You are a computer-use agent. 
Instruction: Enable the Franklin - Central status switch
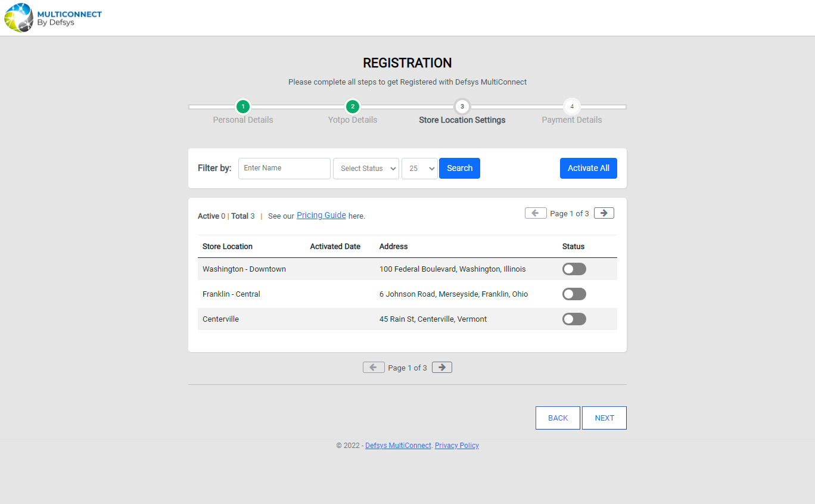pos(574,294)
